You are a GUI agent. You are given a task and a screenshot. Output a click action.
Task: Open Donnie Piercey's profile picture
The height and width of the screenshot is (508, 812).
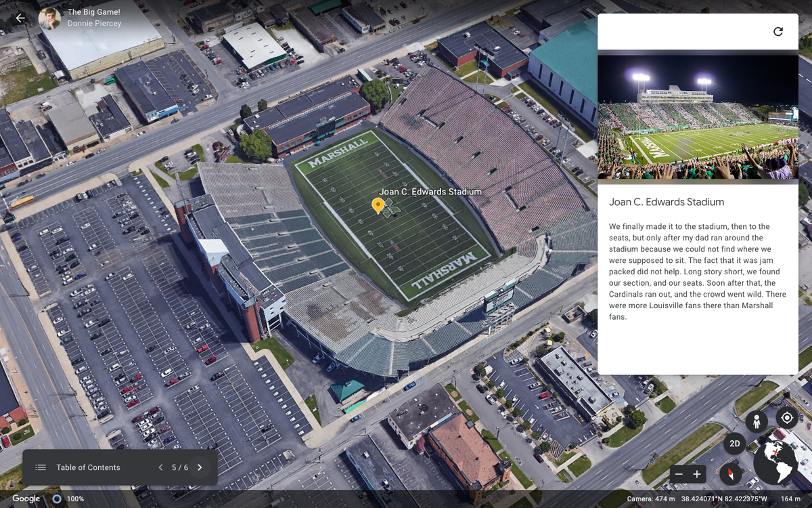tap(49, 18)
